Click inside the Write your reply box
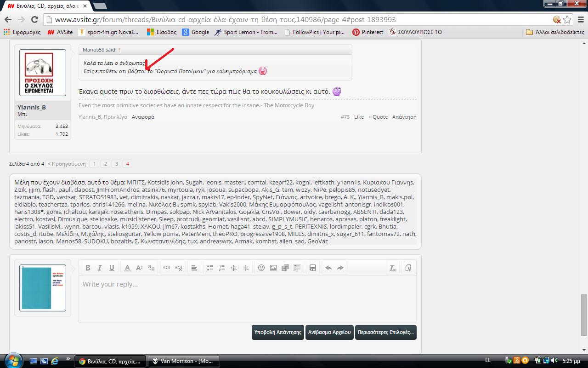The image size is (588, 368). coord(247,298)
